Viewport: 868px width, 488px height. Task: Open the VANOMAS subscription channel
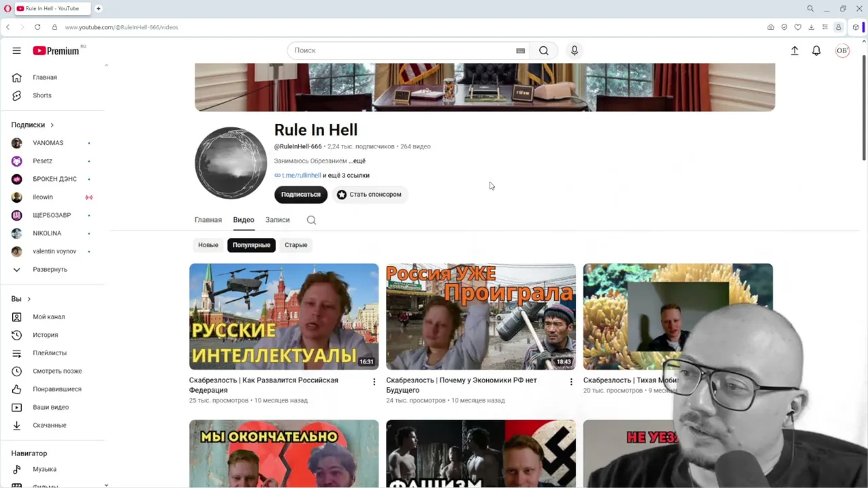coord(48,143)
